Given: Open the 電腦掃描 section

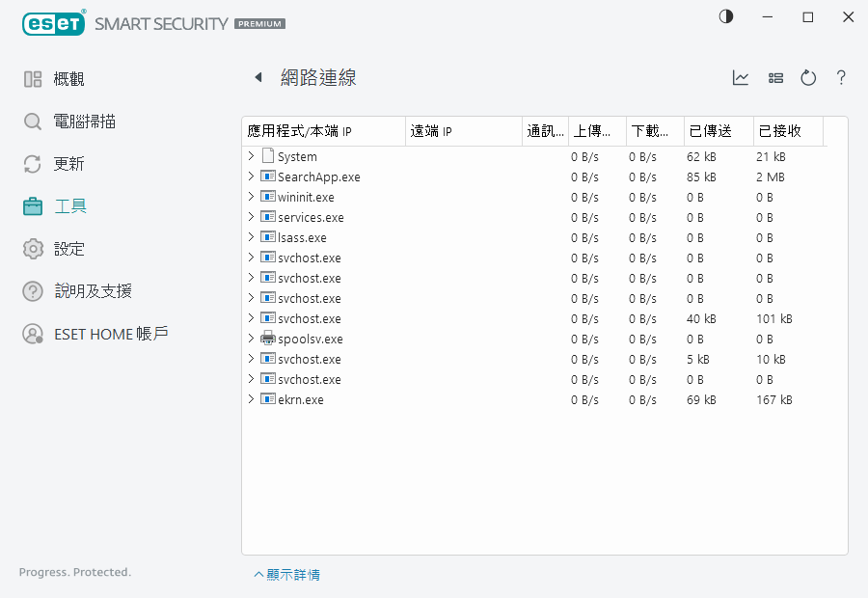Looking at the screenshot, I should (84, 122).
